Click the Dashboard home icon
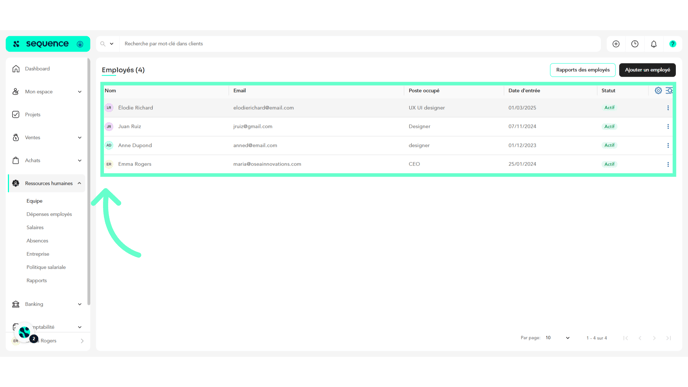 tap(16, 69)
